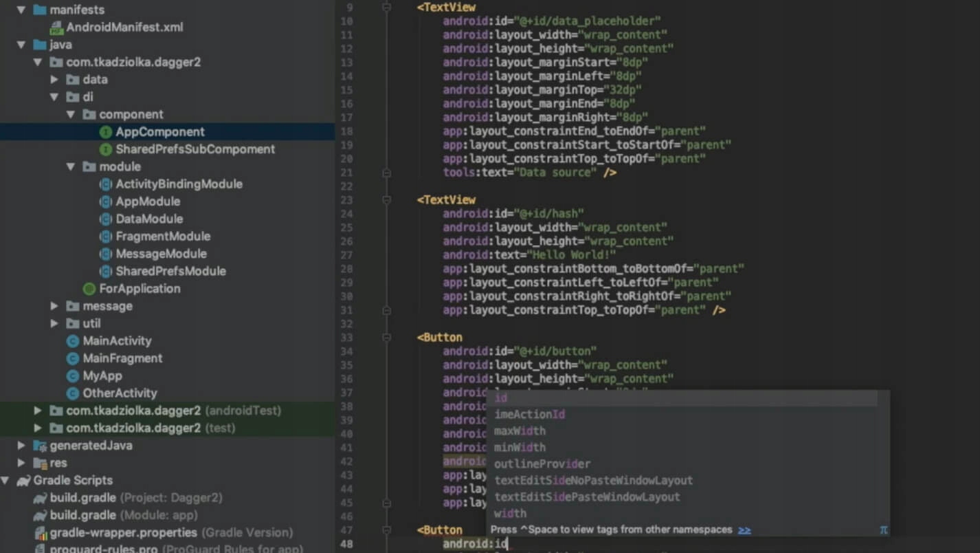Collapse the Gradle Scripts node
Image resolution: width=980 pixels, height=553 pixels.
click(x=5, y=481)
